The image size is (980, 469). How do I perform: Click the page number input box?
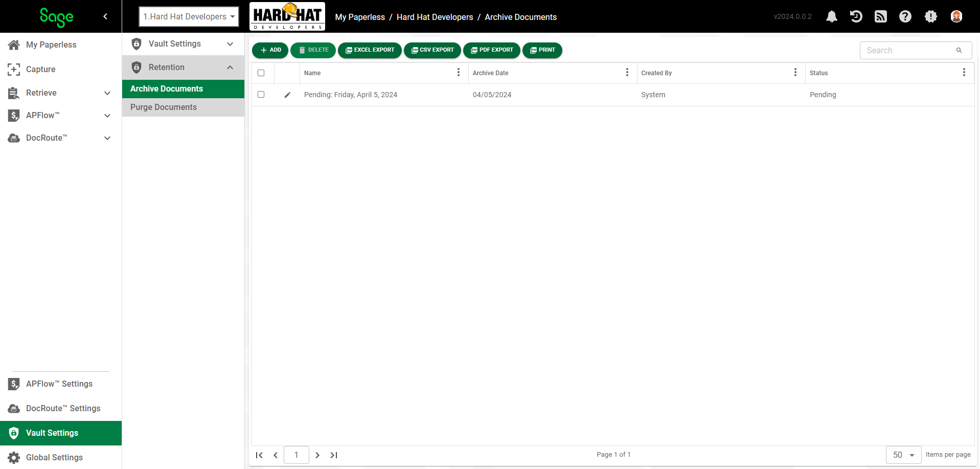click(297, 455)
